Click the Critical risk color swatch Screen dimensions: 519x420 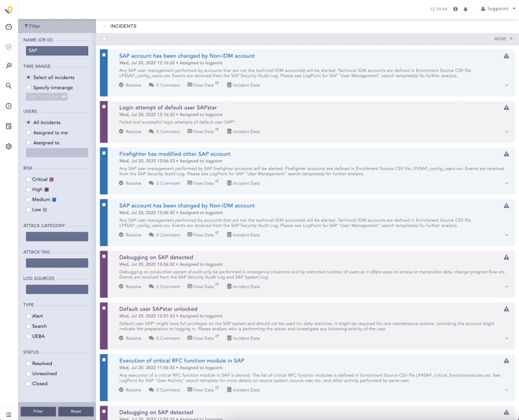click(51, 179)
